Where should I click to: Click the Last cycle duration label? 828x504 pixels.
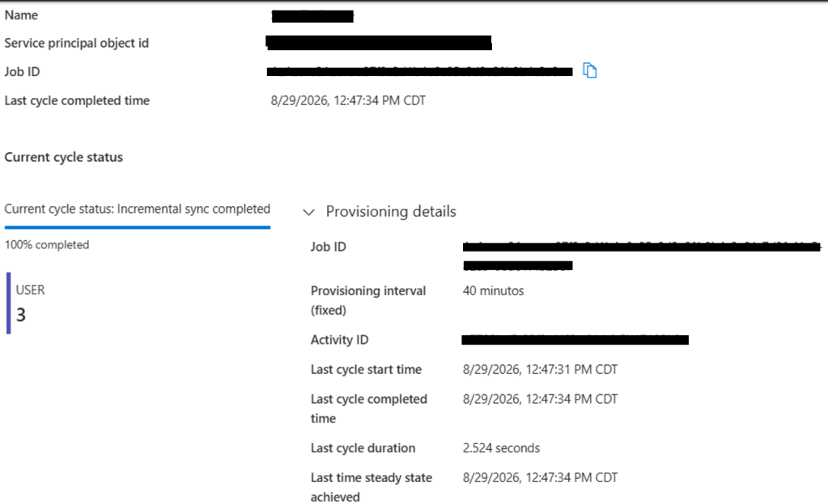click(363, 448)
